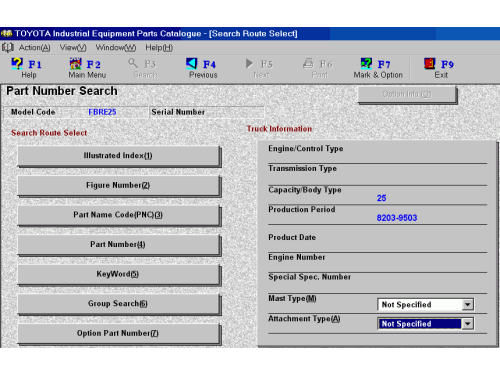The width and height of the screenshot is (500, 375).
Task: Click the F3 Search magnifier icon
Action: [133, 63]
